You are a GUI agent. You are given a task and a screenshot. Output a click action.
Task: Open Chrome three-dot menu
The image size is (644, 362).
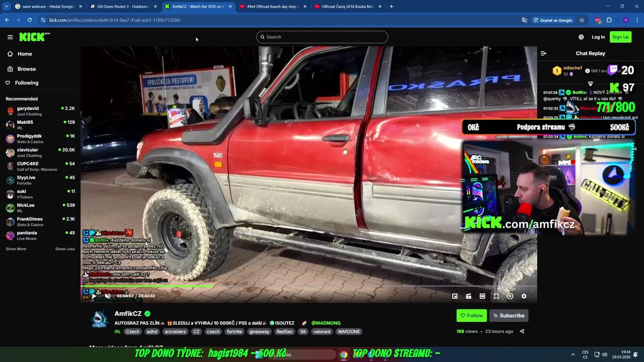(x=637, y=20)
